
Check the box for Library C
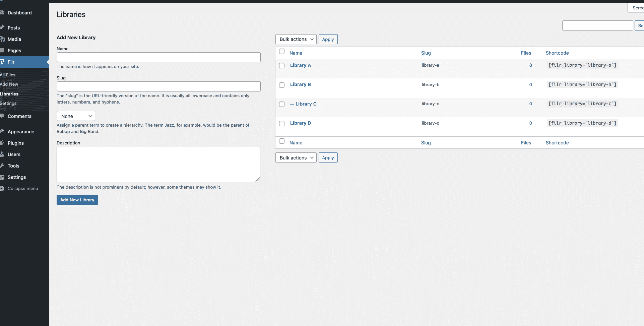(282, 104)
